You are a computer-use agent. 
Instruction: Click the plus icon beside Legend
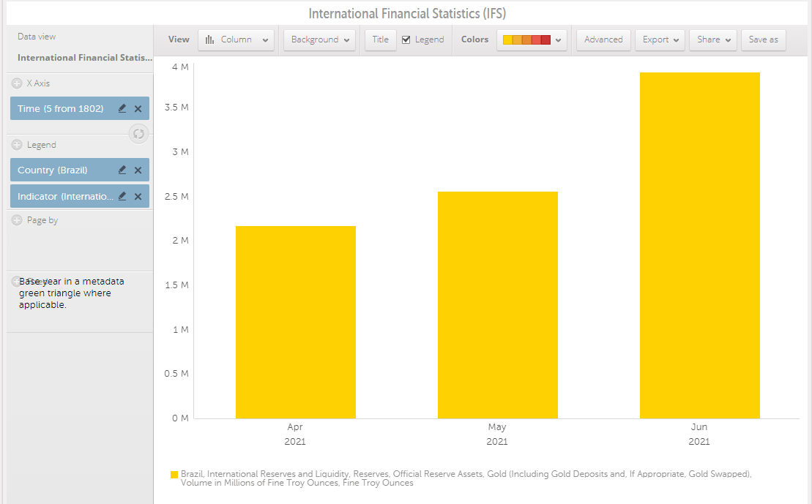pyautogui.click(x=17, y=145)
